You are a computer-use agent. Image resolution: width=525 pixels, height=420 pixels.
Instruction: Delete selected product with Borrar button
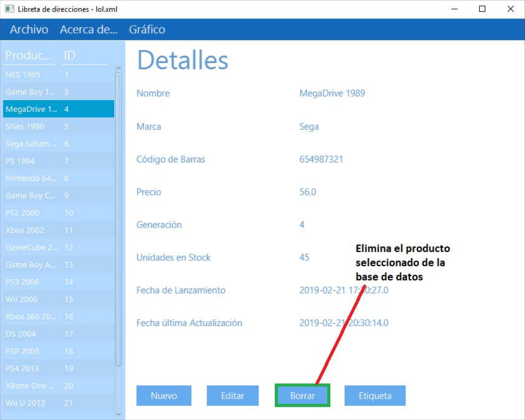(x=303, y=396)
